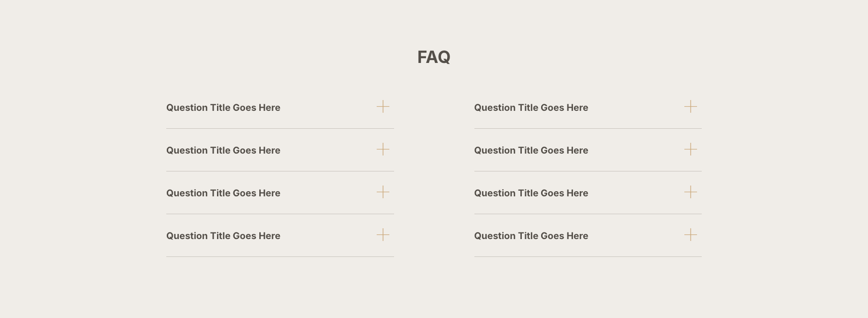Click the plus icon of the second right-column question
This screenshot has width=868, height=318.
[690, 149]
